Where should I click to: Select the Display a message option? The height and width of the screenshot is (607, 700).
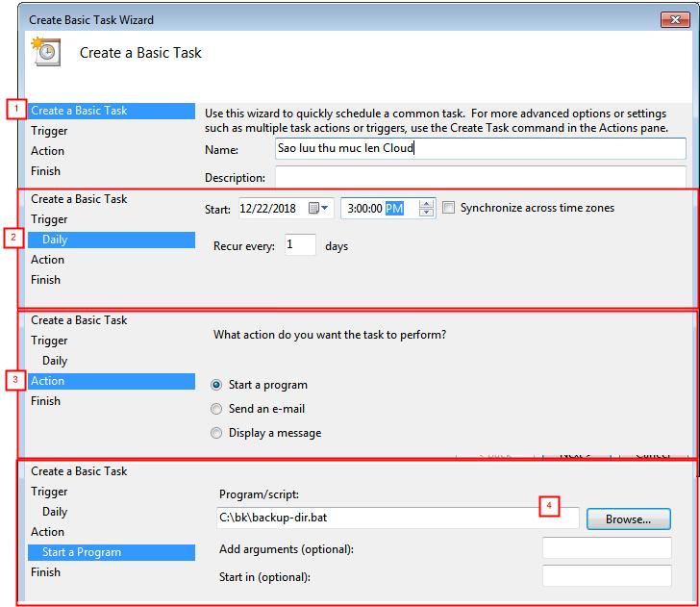(x=216, y=433)
